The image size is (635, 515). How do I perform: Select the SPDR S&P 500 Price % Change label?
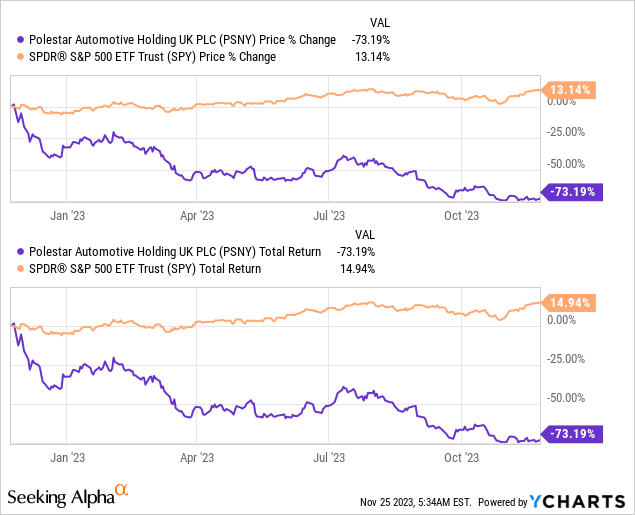pyautogui.click(x=144, y=57)
